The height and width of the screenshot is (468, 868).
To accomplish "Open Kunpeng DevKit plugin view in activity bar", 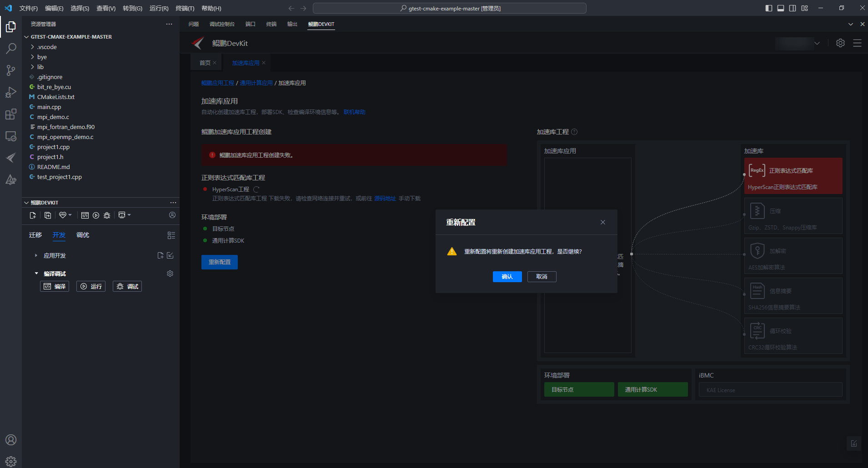I will pyautogui.click(x=11, y=158).
